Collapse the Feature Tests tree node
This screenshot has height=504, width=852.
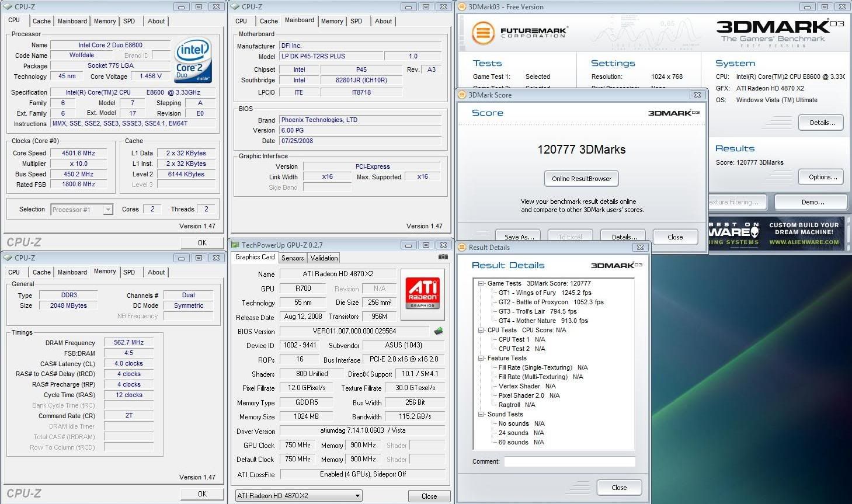coord(481,358)
